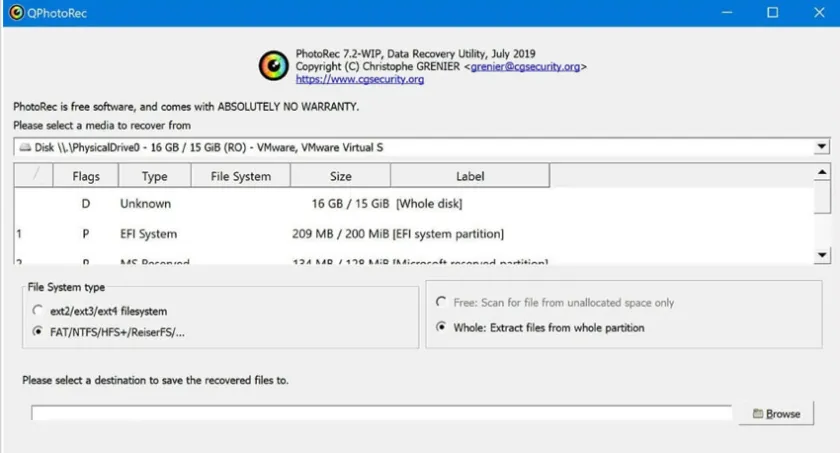Click the Size column header

[x=340, y=176]
